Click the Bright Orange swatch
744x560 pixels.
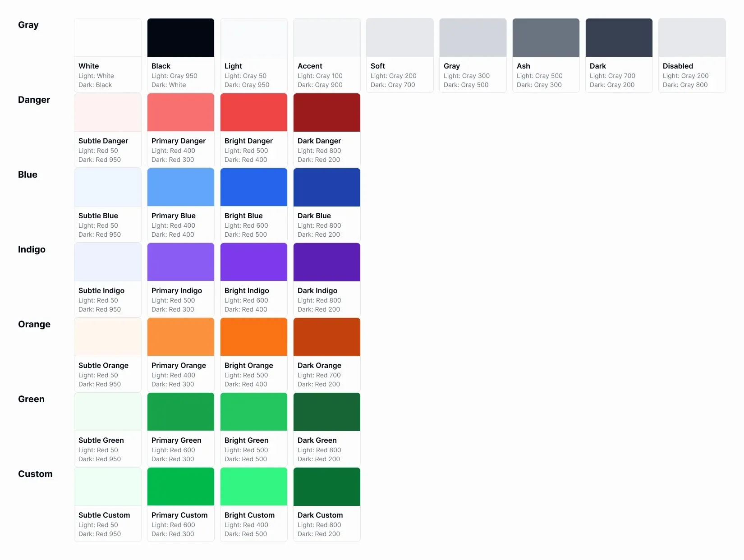click(x=254, y=337)
